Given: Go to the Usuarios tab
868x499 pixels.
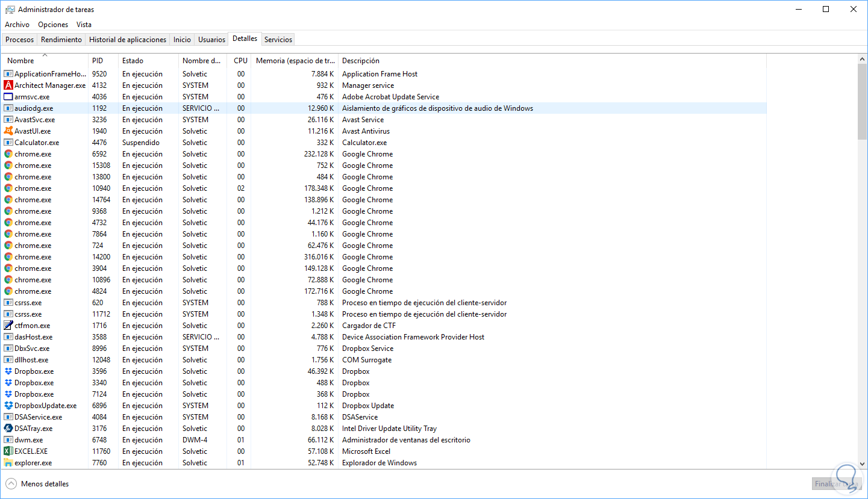Looking at the screenshot, I should 211,40.
